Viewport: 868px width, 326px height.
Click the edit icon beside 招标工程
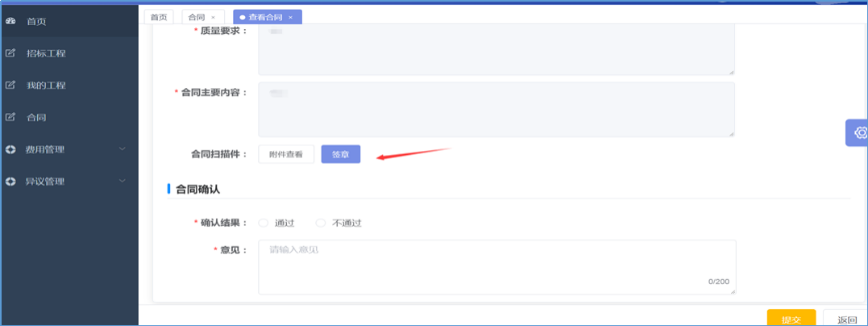click(10, 53)
